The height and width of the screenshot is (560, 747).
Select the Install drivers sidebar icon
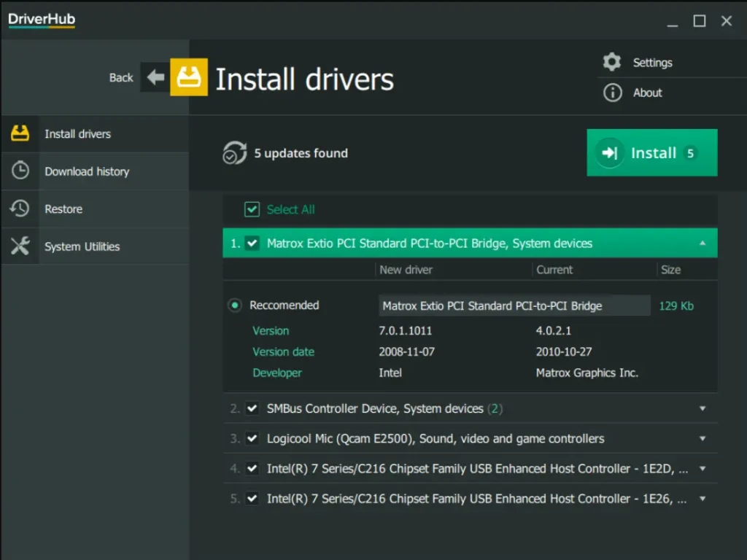click(x=20, y=133)
